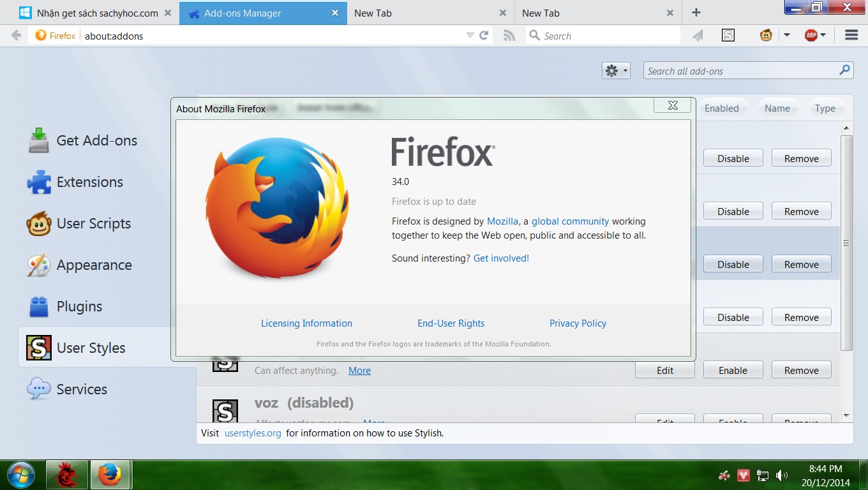Click the Stylish icon beside voz (disabled)
Image resolution: width=868 pixels, height=490 pixels.
click(225, 412)
